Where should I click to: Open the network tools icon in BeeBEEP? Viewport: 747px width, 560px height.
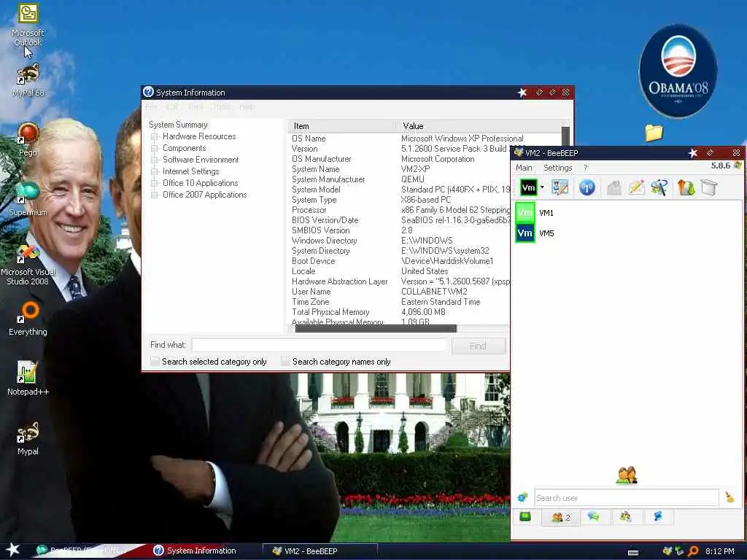pos(659,187)
